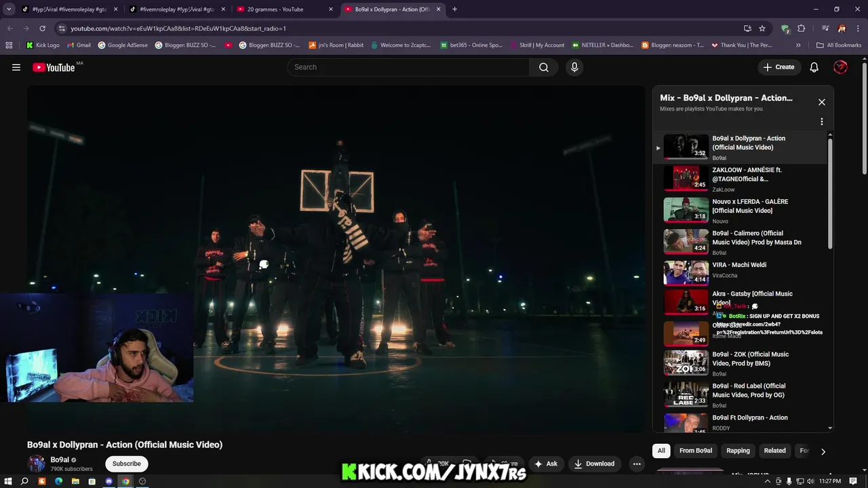Viewport: 868px width, 488px height.
Task: Click the install app icon in address bar
Action: click(747, 28)
